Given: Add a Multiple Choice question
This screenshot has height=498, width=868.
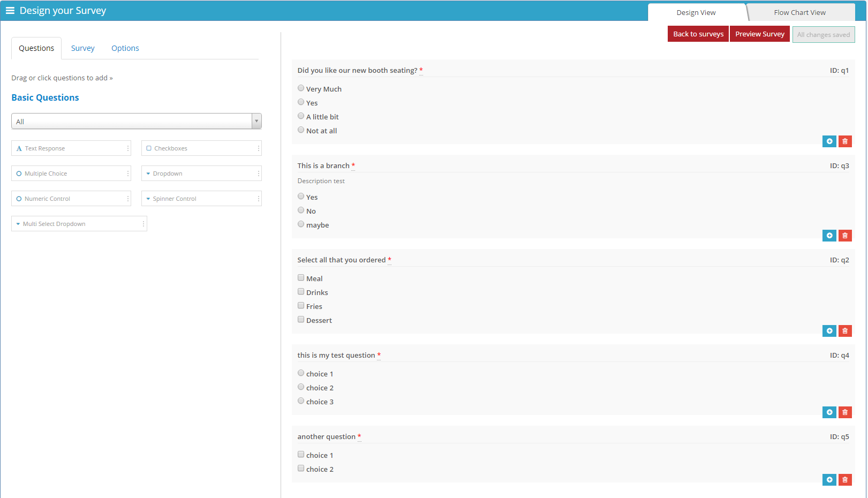Looking at the screenshot, I should click(x=71, y=173).
